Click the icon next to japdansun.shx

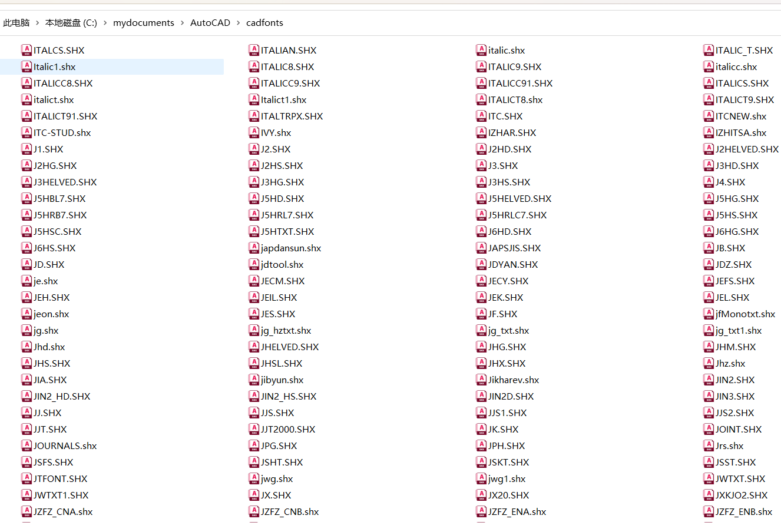[254, 248]
